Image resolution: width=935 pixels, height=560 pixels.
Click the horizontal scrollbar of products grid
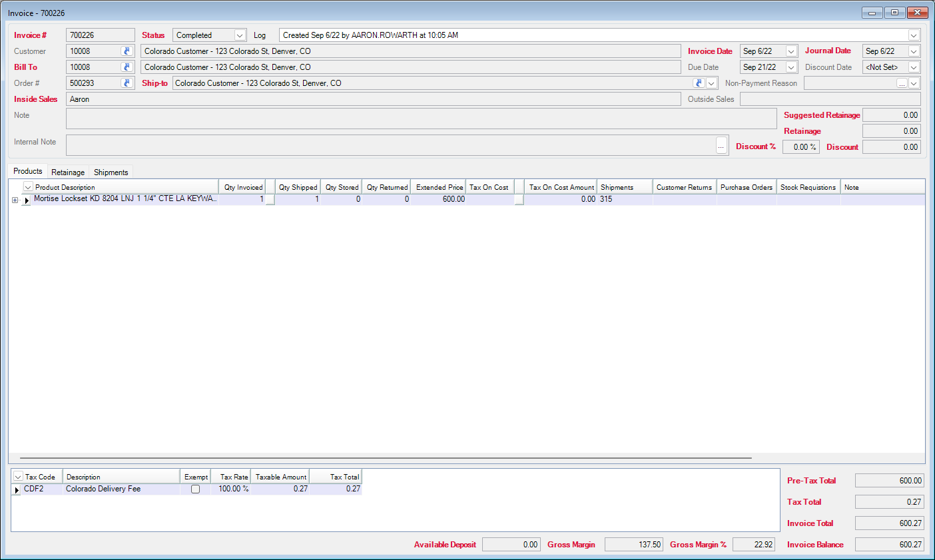(x=386, y=458)
